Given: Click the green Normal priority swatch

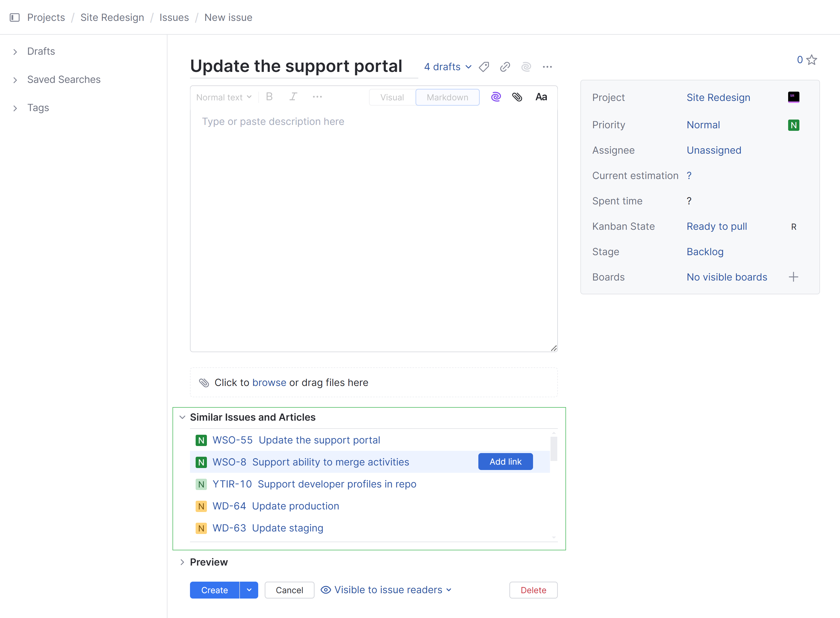Looking at the screenshot, I should (x=793, y=125).
